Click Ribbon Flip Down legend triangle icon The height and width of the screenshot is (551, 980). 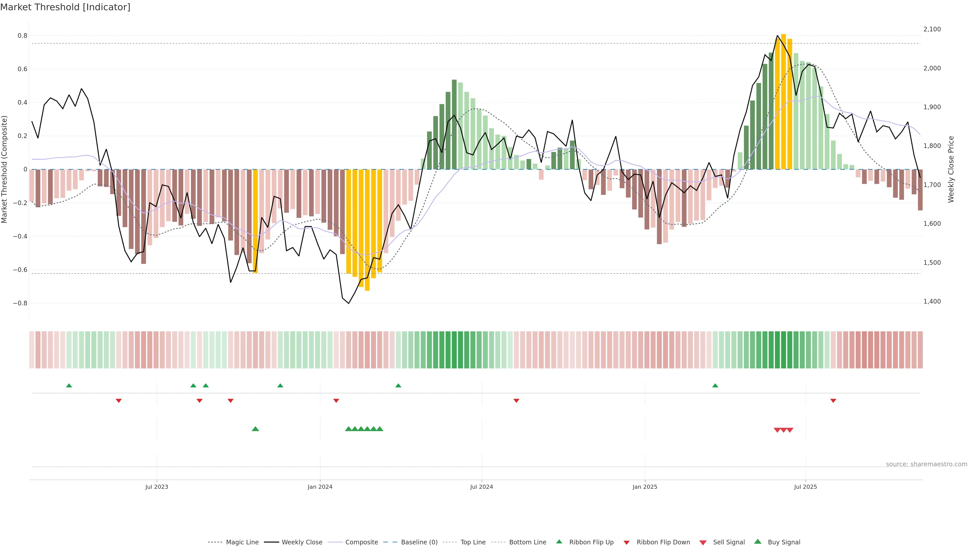(627, 543)
